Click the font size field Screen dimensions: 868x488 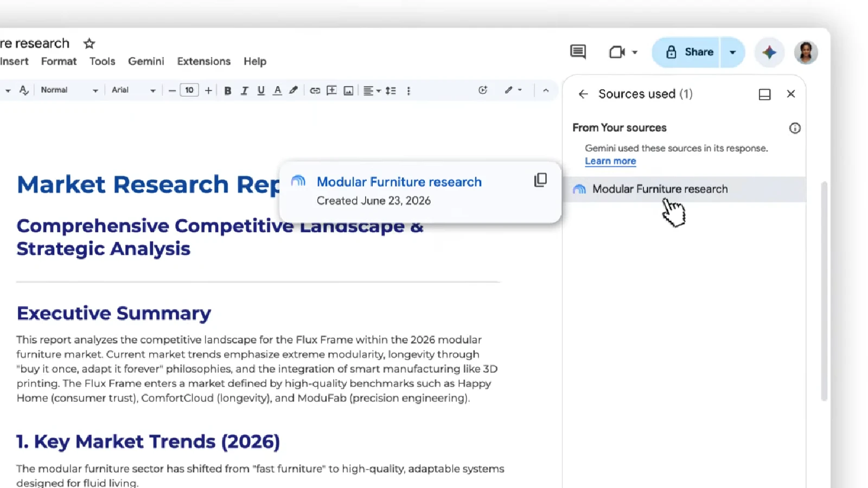click(x=189, y=90)
